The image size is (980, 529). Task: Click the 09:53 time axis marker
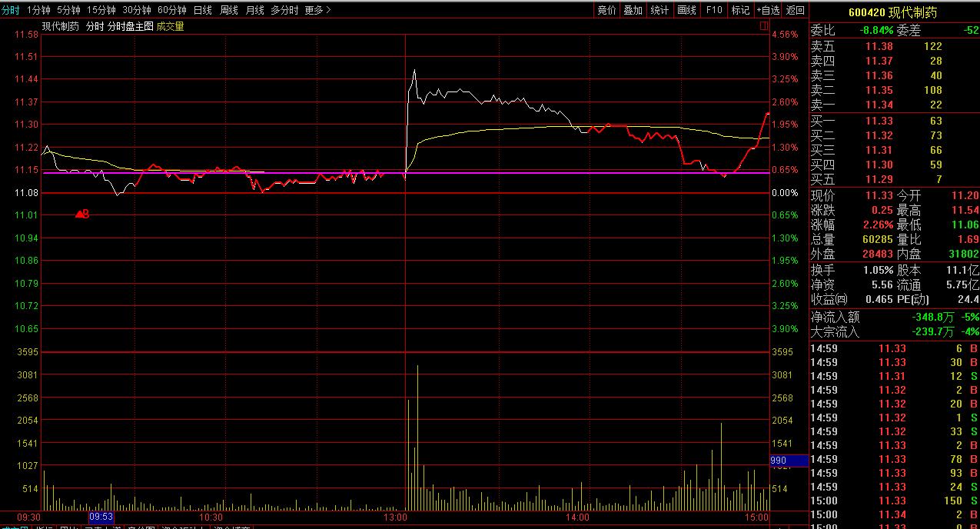pos(101,517)
